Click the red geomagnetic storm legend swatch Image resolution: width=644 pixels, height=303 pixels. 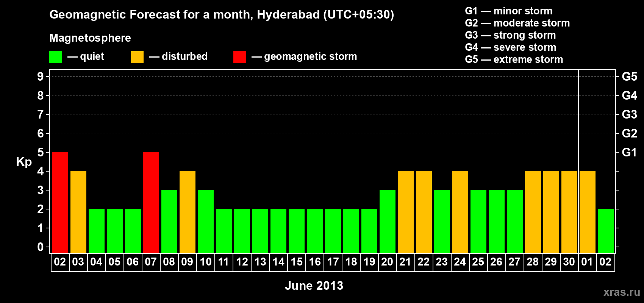pyautogui.click(x=239, y=57)
